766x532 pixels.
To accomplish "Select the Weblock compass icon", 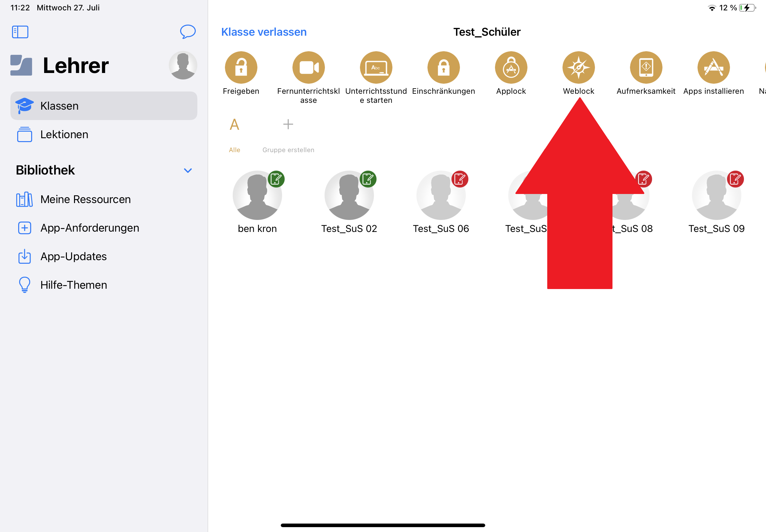I will (579, 68).
